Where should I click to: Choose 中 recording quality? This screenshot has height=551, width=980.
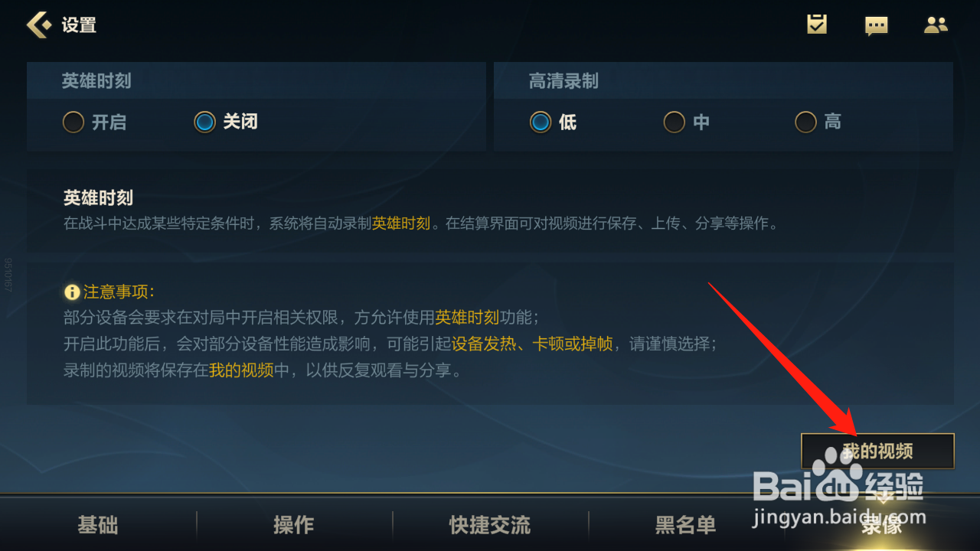[x=686, y=122]
